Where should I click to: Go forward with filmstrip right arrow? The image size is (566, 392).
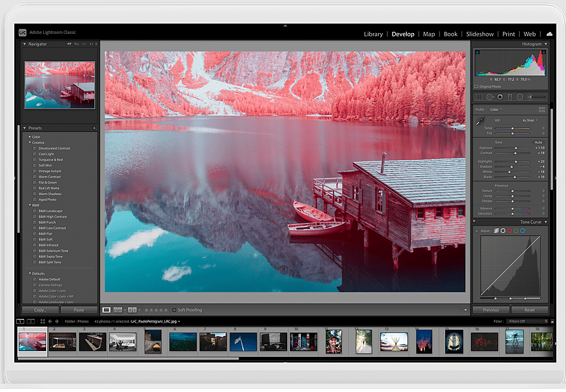click(57, 321)
